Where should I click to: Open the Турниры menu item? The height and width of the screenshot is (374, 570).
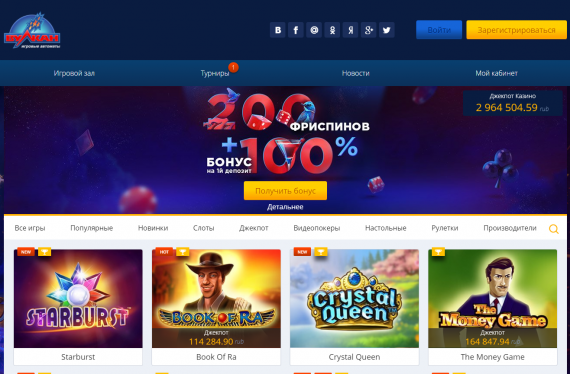(215, 73)
